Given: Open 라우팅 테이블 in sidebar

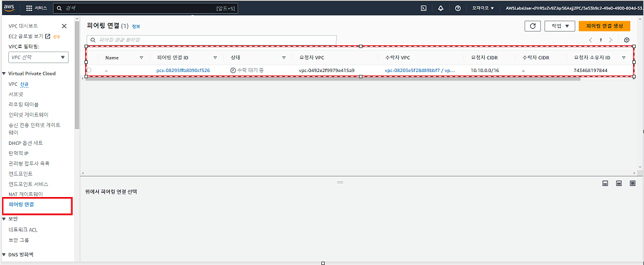Looking at the screenshot, I should [x=24, y=104].
